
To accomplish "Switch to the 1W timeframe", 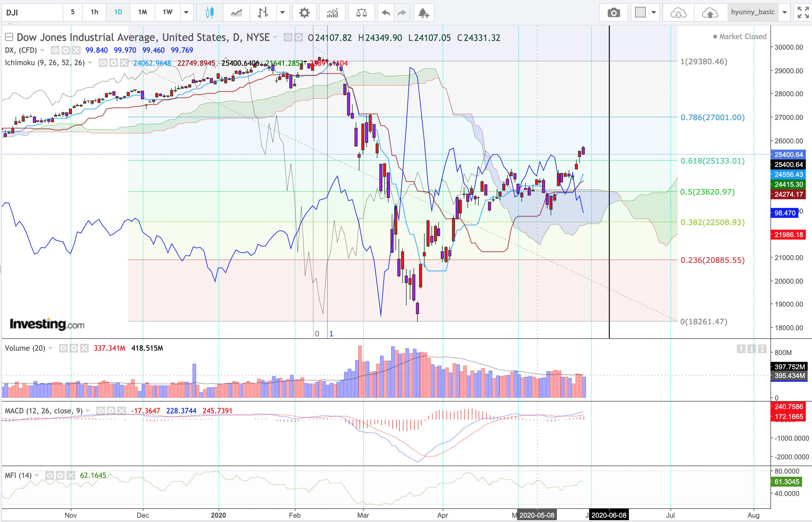I will (x=168, y=12).
